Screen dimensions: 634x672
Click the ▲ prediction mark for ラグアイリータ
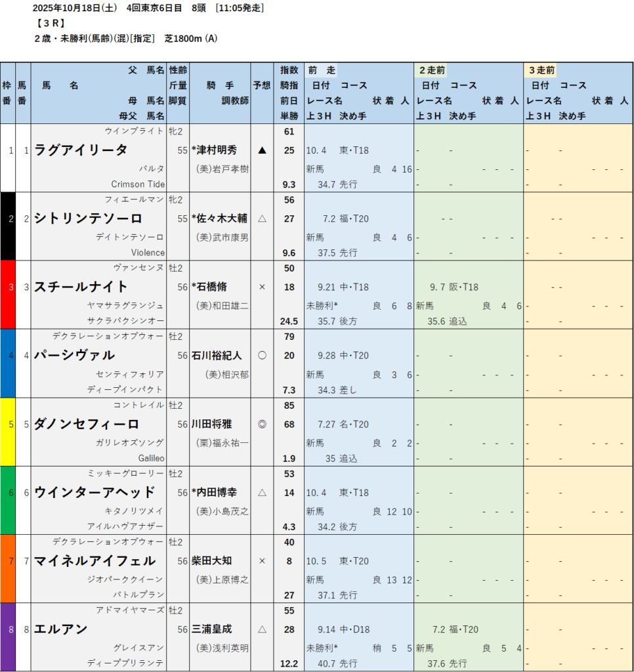262,150
